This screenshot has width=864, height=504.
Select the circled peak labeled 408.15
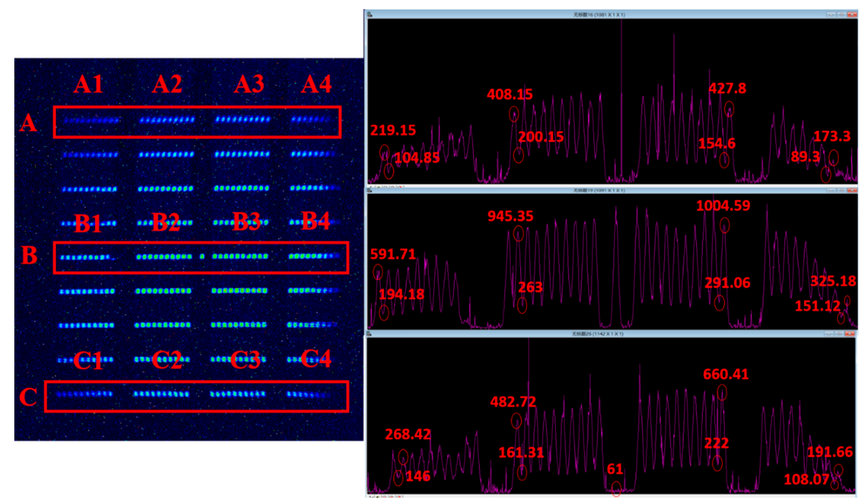click(x=514, y=115)
